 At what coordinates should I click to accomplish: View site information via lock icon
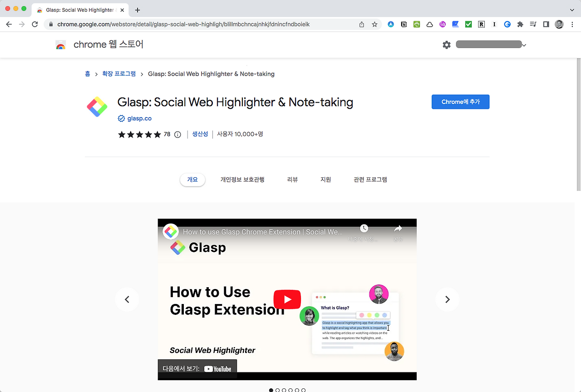click(x=51, y=24)
